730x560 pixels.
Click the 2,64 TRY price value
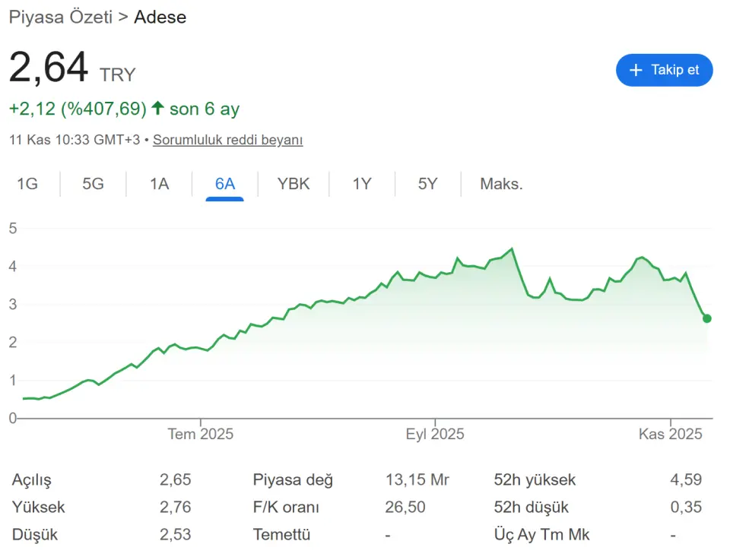49,68
